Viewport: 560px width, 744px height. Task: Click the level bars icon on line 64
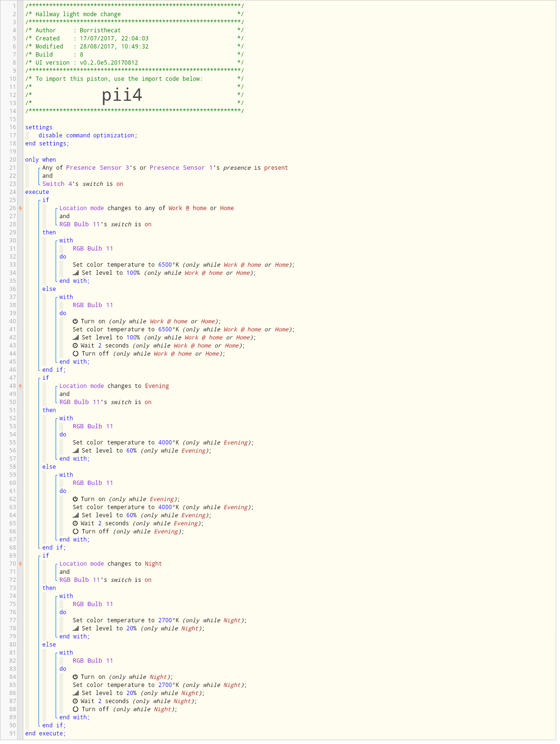tap(76, 515)
